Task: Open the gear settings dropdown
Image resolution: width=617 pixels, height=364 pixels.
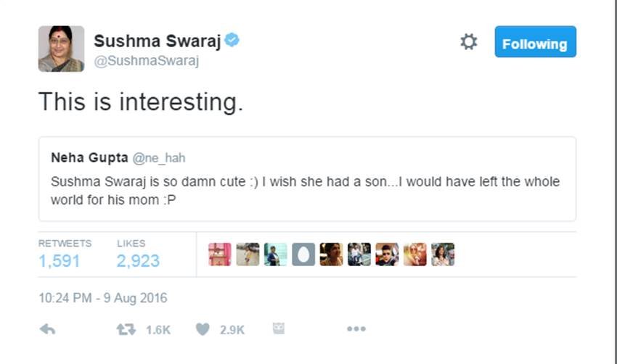Action: (x=469, y=42)
